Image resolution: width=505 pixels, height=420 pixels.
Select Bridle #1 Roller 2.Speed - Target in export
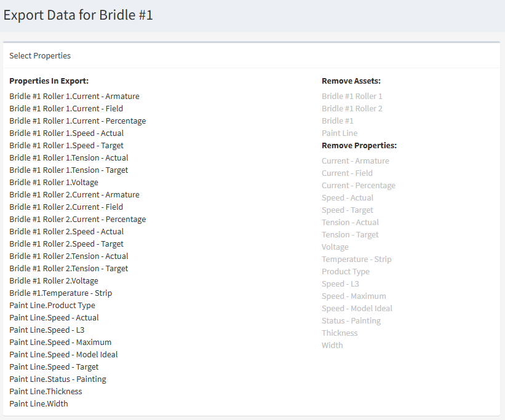tap(68, 244)
